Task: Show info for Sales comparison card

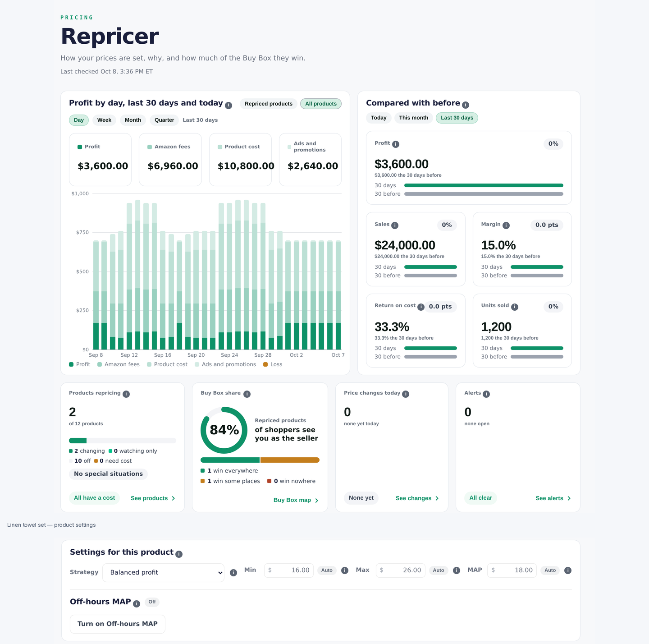Action: pyautogui.click(x=395, y=225)
